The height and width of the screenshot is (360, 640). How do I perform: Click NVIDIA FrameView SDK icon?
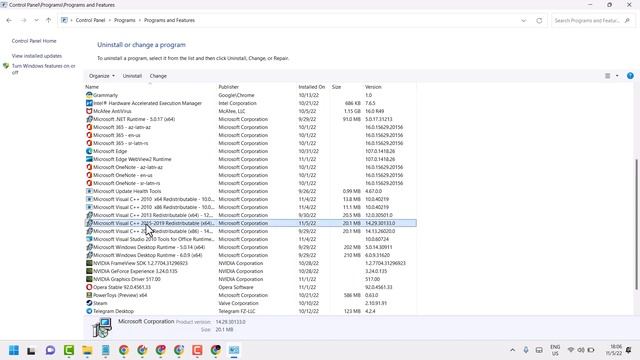(89, 263)
